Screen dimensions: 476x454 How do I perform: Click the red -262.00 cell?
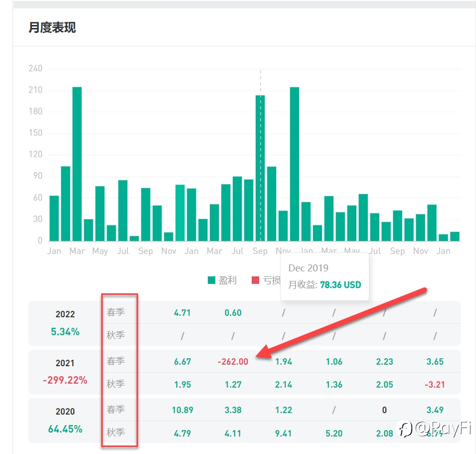(x=233, y=362)
